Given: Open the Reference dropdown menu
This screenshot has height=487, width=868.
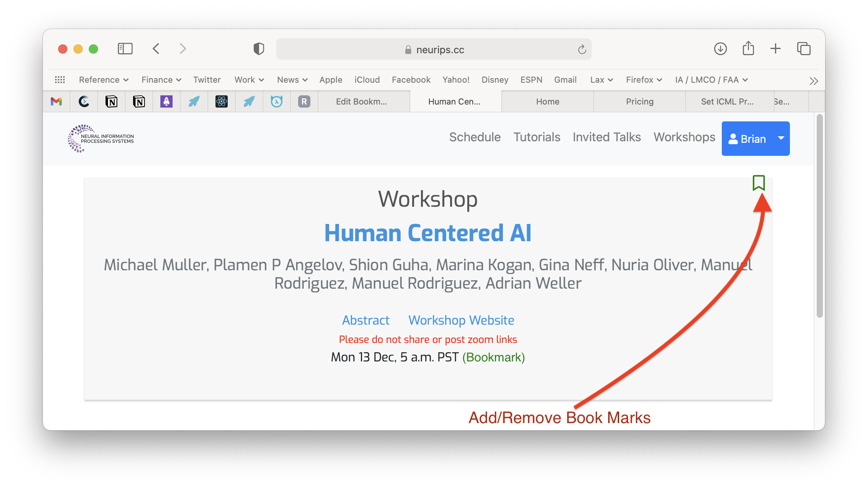Looking at the screenshot, I should (x=103, y=79).
